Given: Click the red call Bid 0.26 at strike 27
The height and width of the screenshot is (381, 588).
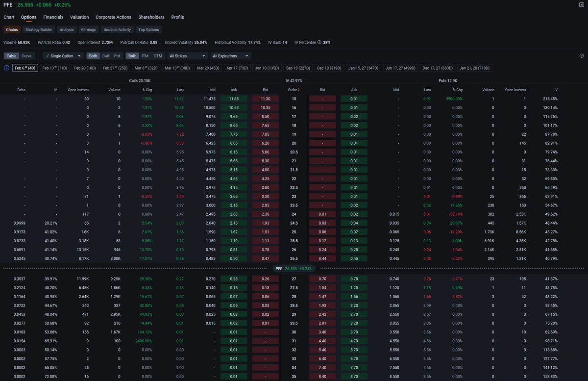Looking at the screenshot, I should 265,279.
